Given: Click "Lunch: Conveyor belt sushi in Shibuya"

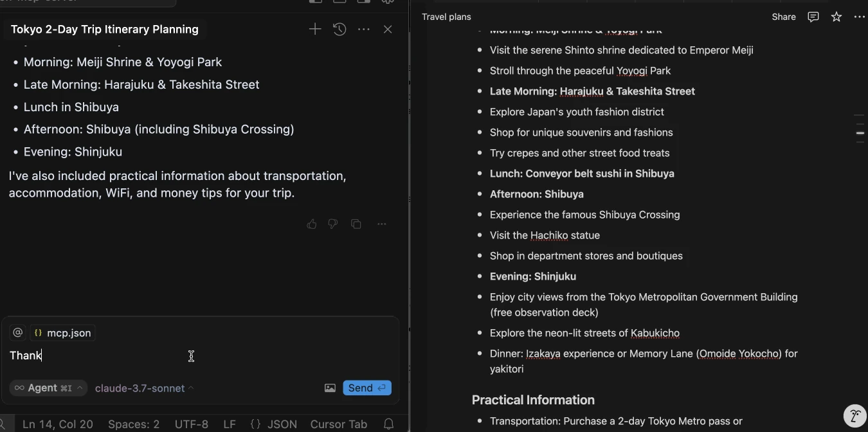Looking at the screenshot, I should [582, 174].
